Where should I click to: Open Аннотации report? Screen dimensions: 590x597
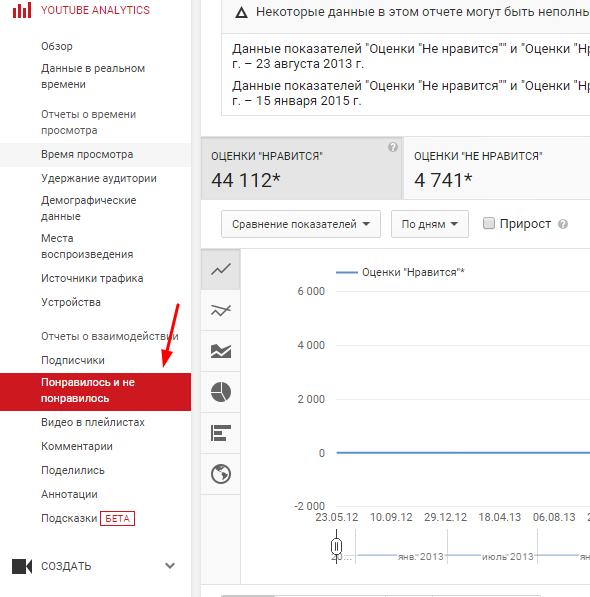69,494
